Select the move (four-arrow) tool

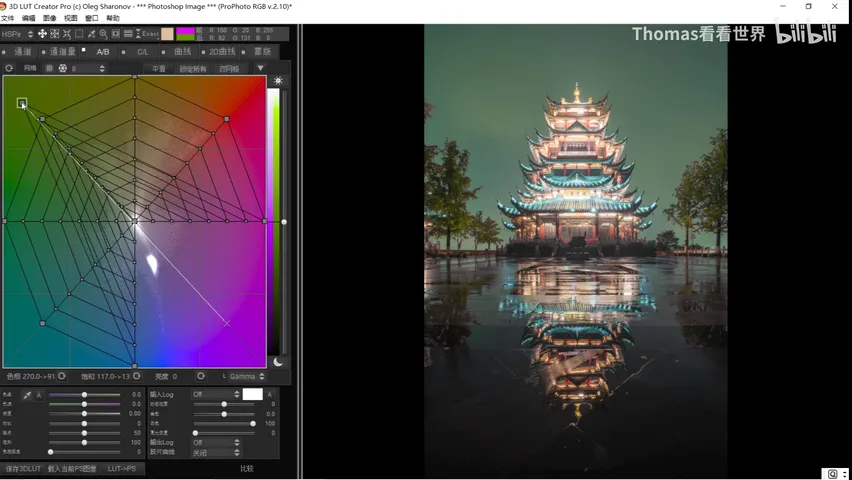point(42,34)
